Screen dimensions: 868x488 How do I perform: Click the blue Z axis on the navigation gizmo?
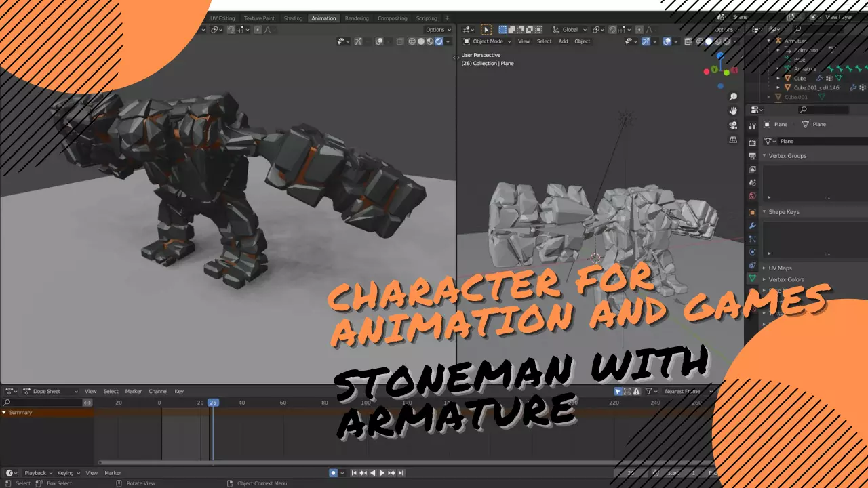(x=720, y=56)
